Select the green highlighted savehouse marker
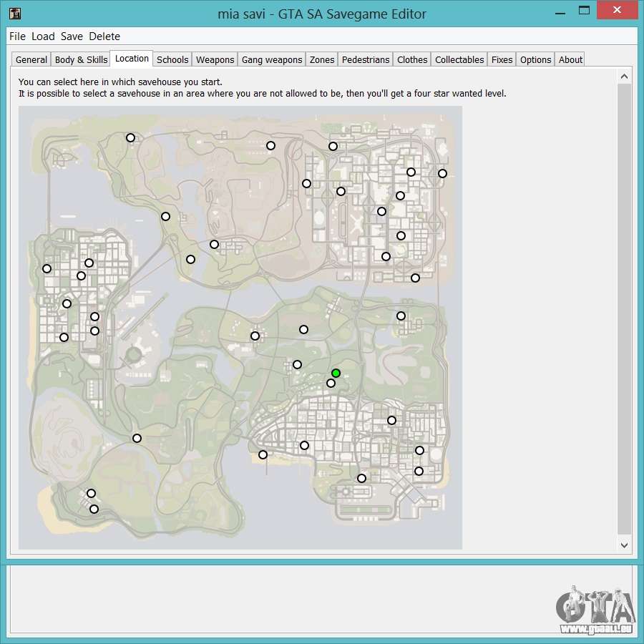The width and height of the screenshot is (644, 644). 336,373
